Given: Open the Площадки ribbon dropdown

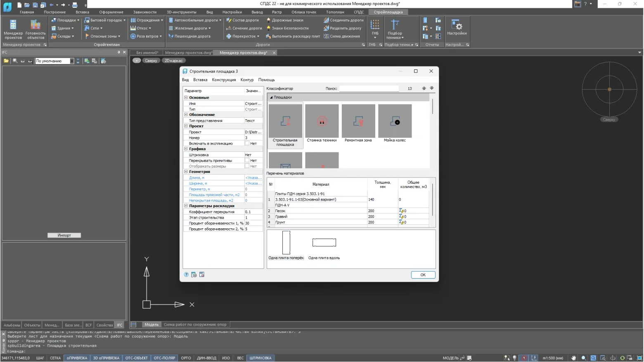Looking at the screenshot, I should [x=65, y=20].
